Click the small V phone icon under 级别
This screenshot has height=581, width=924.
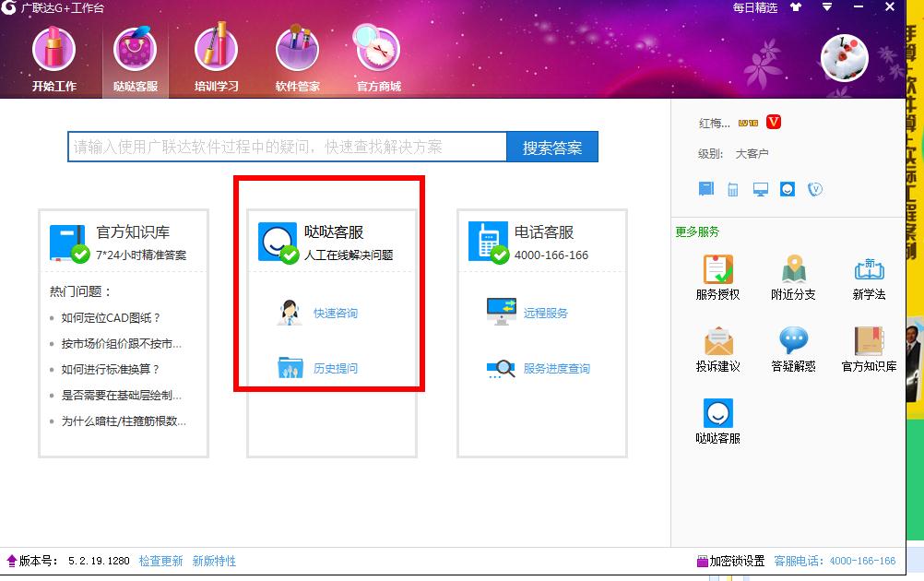[814, 189]
